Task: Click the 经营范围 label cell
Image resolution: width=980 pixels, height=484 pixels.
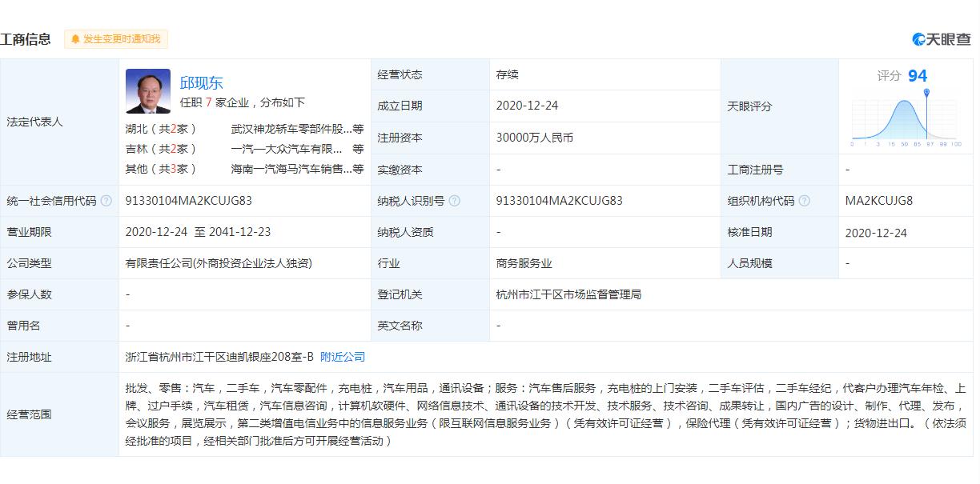Action: tap(59, 414)
